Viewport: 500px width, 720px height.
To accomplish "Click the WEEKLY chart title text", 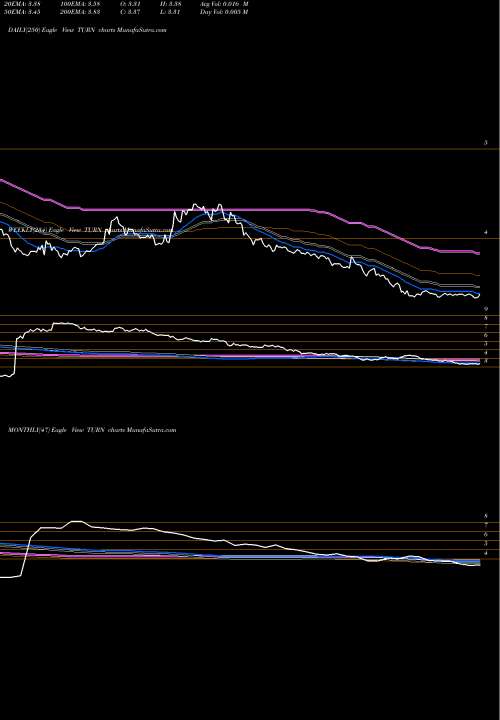I will pos(90,229).
